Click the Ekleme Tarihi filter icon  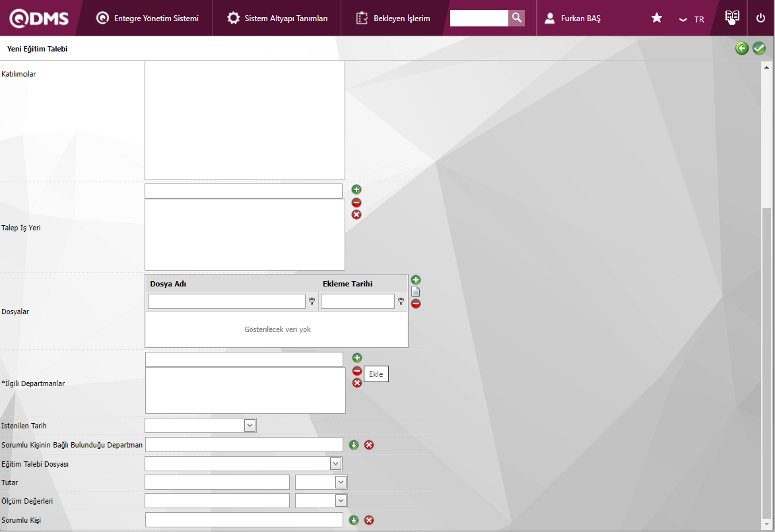tap(401, 301)
